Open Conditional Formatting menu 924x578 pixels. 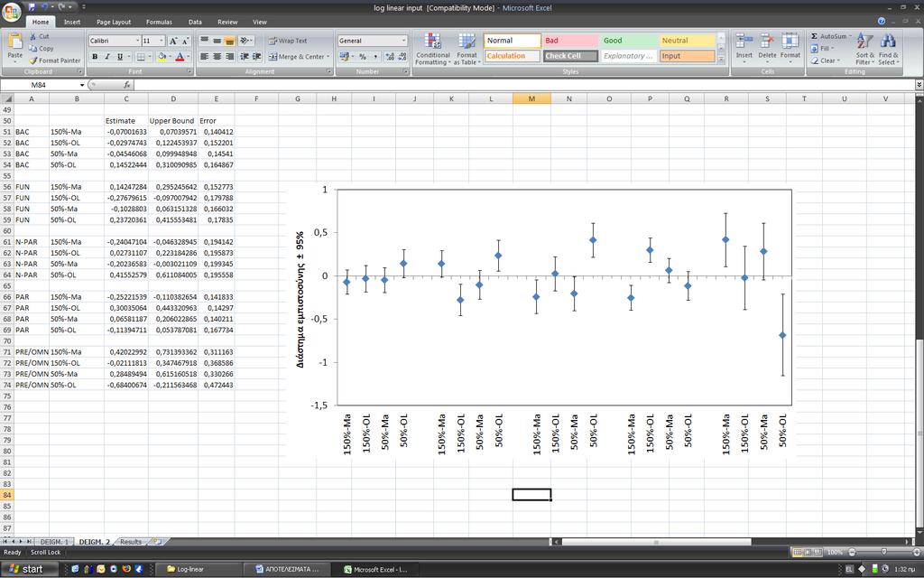pos(432,49)
